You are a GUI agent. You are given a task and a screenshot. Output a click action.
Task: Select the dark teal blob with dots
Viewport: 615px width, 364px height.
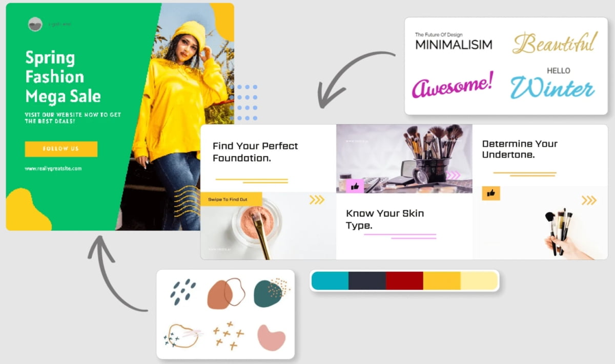272,292
